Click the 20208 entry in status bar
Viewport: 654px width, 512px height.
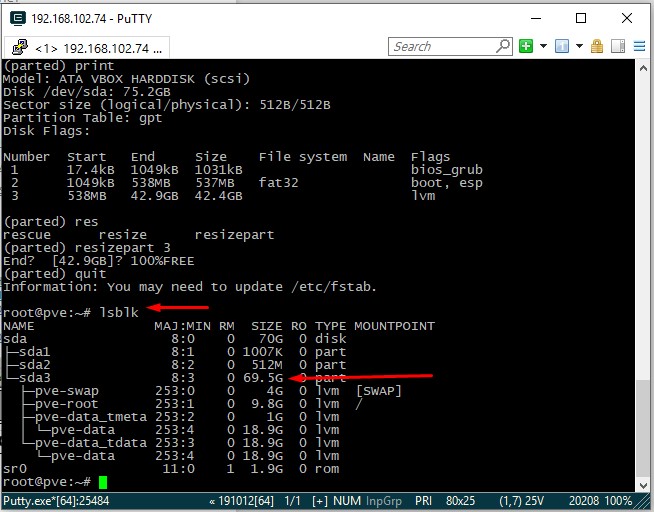point(584,501)
